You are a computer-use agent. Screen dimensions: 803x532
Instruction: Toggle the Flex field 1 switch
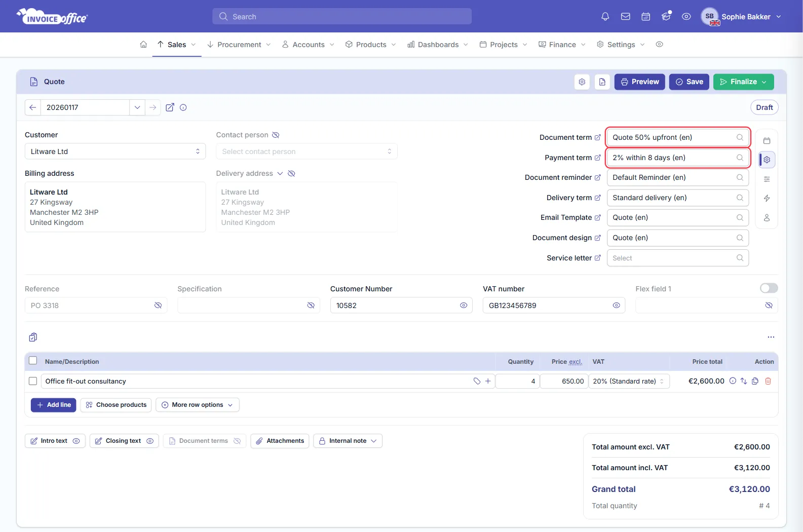click(x=769, y=288)
